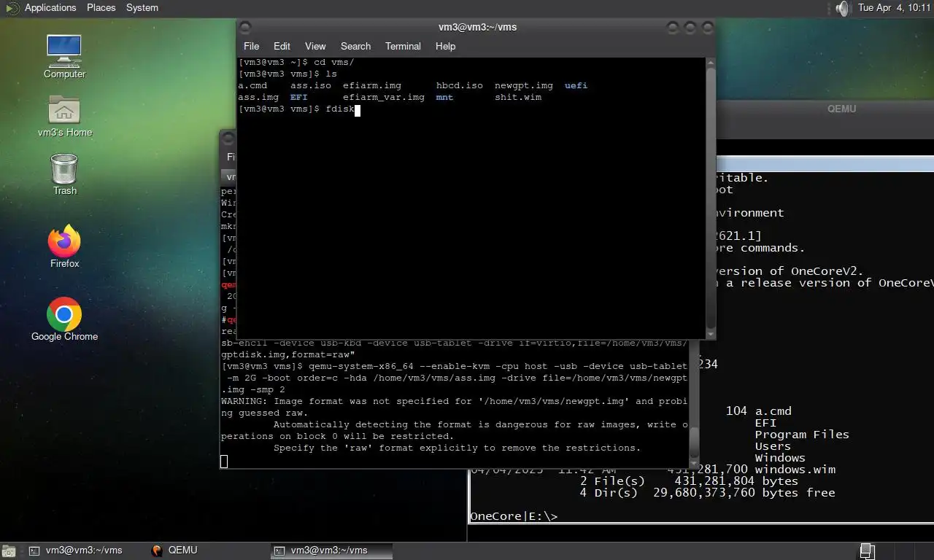The height and width of the screenshot is (560, 934).
Task: Open the System menu
Action: pyautogui.click(x=142, y=8)
